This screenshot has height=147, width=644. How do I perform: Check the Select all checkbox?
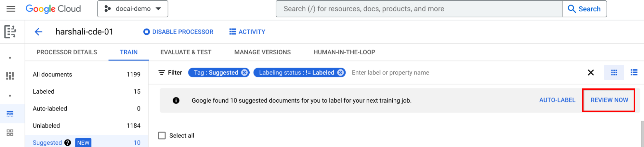coord(162,135)
